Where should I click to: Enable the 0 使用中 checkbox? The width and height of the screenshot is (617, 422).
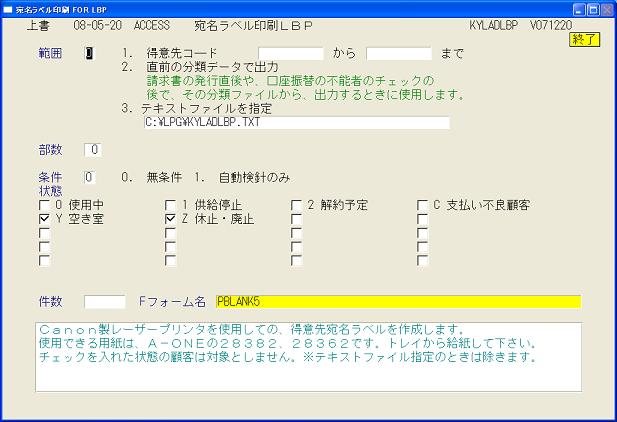44,205
